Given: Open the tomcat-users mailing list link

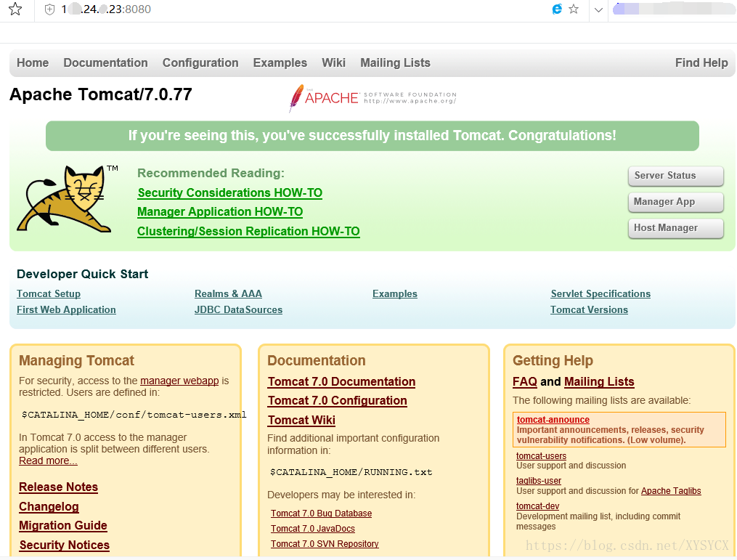Looking at the screenshot, I should [541, 456].
